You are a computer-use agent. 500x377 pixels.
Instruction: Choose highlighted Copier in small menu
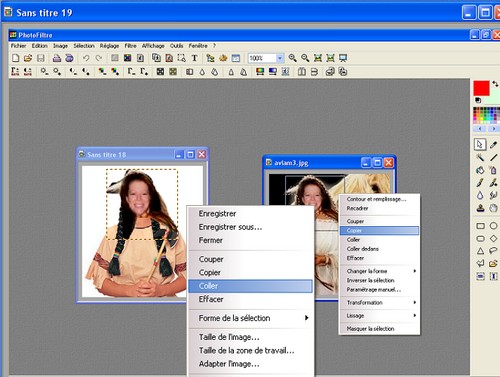click(379, 230)
